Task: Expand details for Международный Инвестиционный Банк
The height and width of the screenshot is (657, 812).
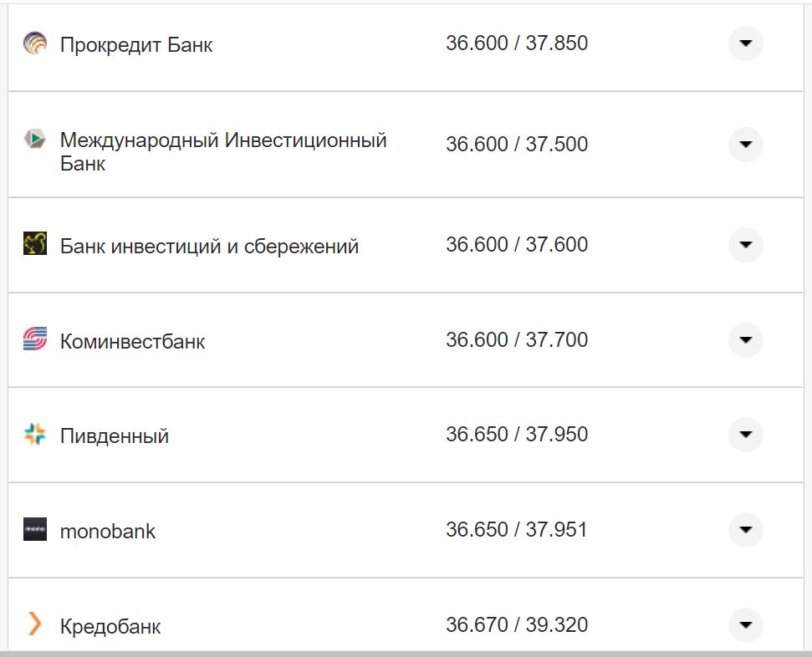Action: [744, 143]
